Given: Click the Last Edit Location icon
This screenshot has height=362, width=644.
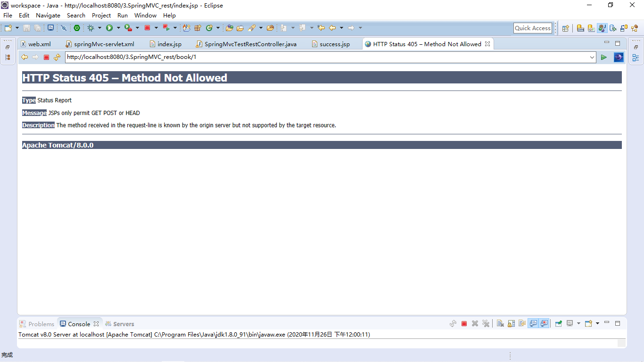Looking at the screenshot, I should coord(321,28).
